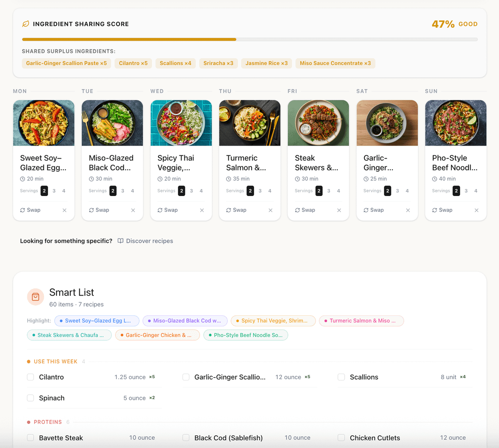Screen dimensions: 499x448
Task: Swap the Wednesday Spicy Thai Veggie meal
Action: [x=167, y=210]
